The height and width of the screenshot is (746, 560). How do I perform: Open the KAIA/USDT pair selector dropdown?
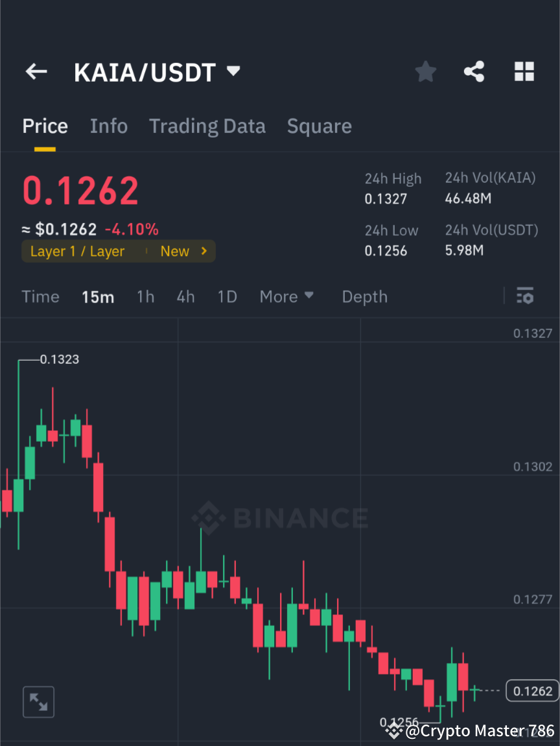233,71
